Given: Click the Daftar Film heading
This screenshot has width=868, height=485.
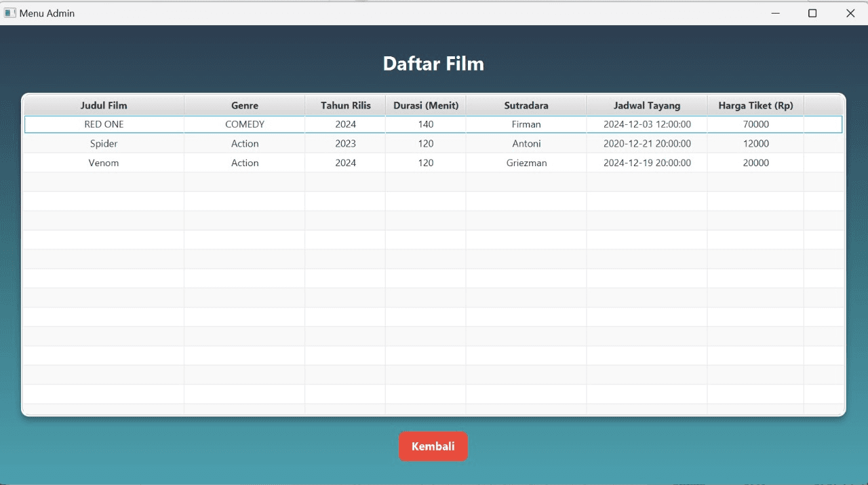Looking at the screenshot, I should point(433,63).
